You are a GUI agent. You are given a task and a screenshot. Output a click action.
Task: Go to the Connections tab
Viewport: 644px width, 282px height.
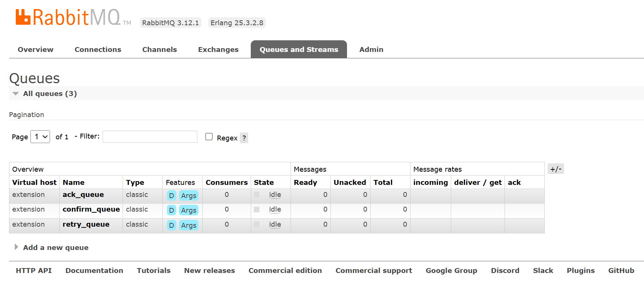98,50
